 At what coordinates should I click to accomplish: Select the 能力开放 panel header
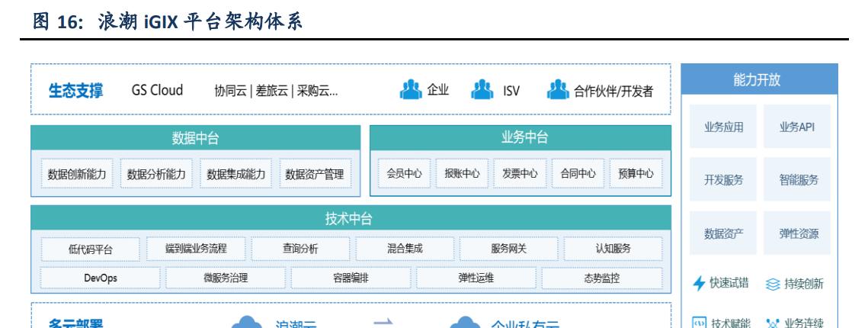pyautogui.click(x=759, y=79)
